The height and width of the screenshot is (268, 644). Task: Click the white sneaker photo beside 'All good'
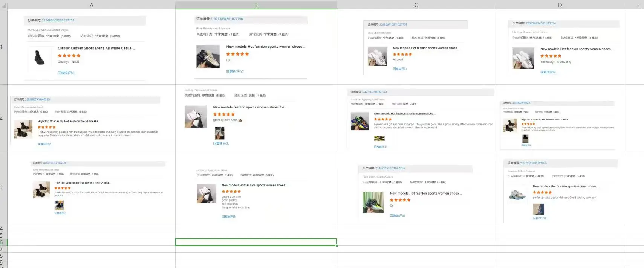click(x=378, y=56)
